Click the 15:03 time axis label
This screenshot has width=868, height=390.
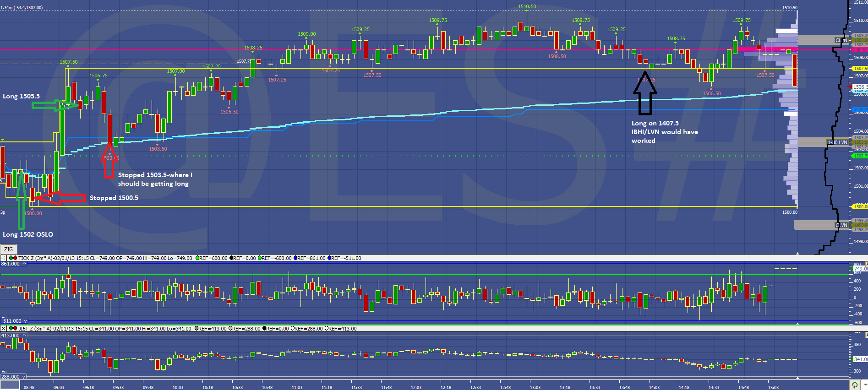(x=773, y=387)
